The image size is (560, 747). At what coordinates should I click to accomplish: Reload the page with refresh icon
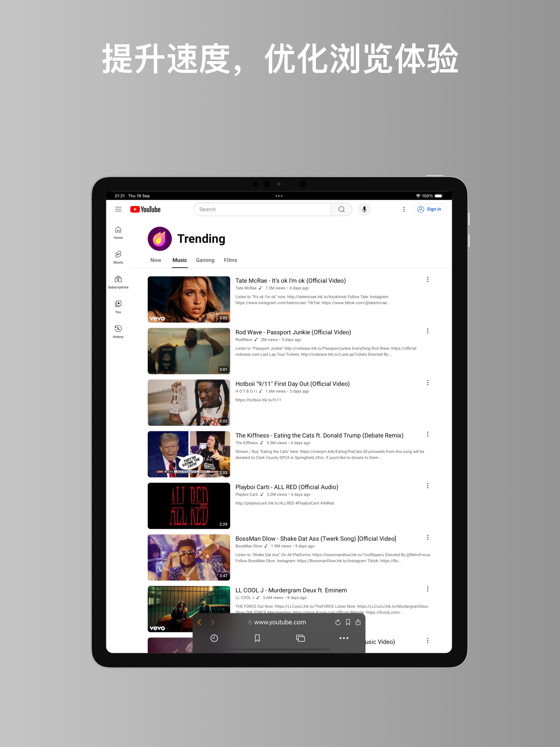338,622
